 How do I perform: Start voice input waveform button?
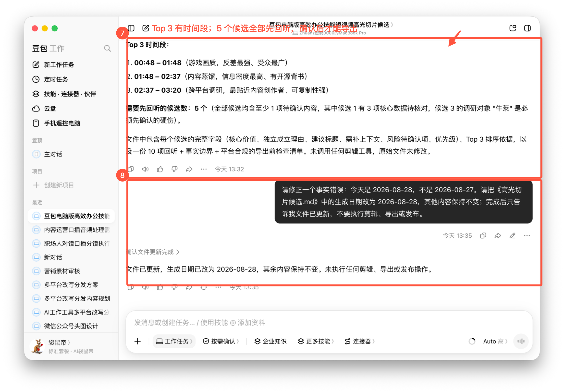click(x=521, y=342)
